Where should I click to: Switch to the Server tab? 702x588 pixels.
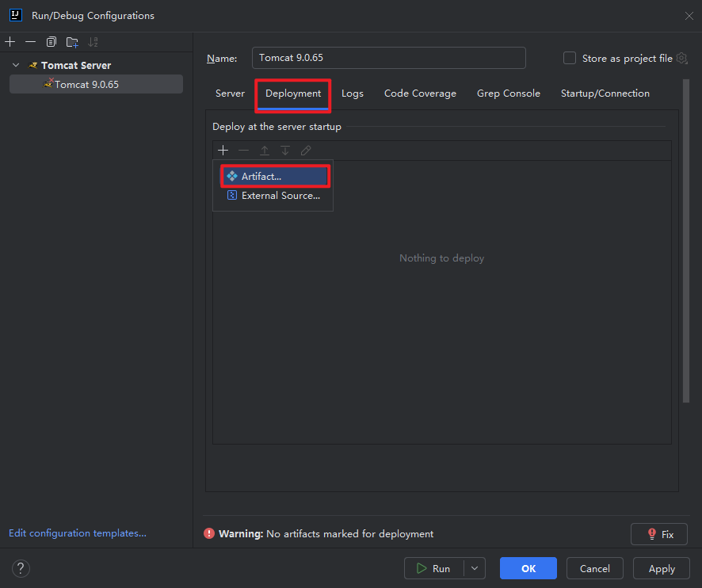tap(230, 94)
